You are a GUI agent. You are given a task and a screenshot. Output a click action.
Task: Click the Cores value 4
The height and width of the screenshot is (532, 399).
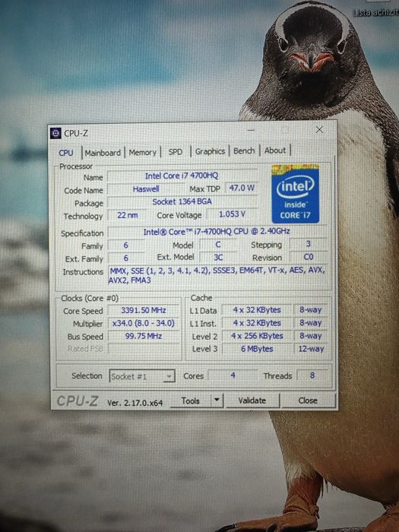click(x=233, y=375)
